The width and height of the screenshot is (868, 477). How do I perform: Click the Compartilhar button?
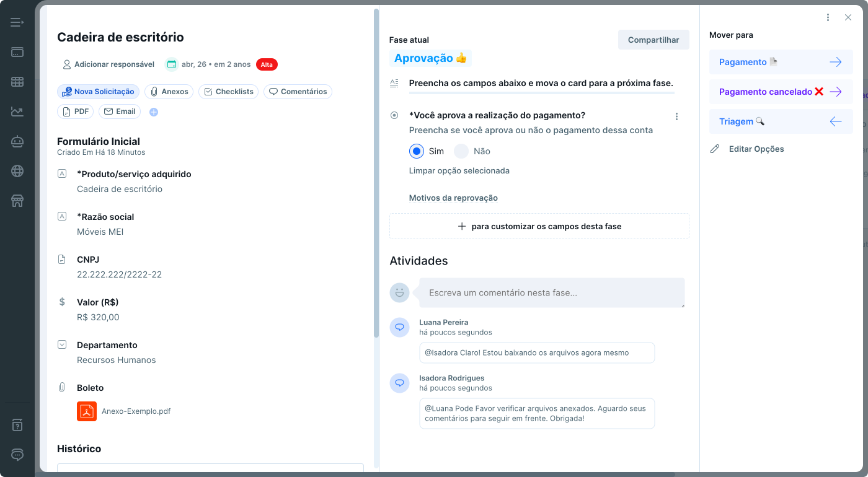tap(653, 40)
